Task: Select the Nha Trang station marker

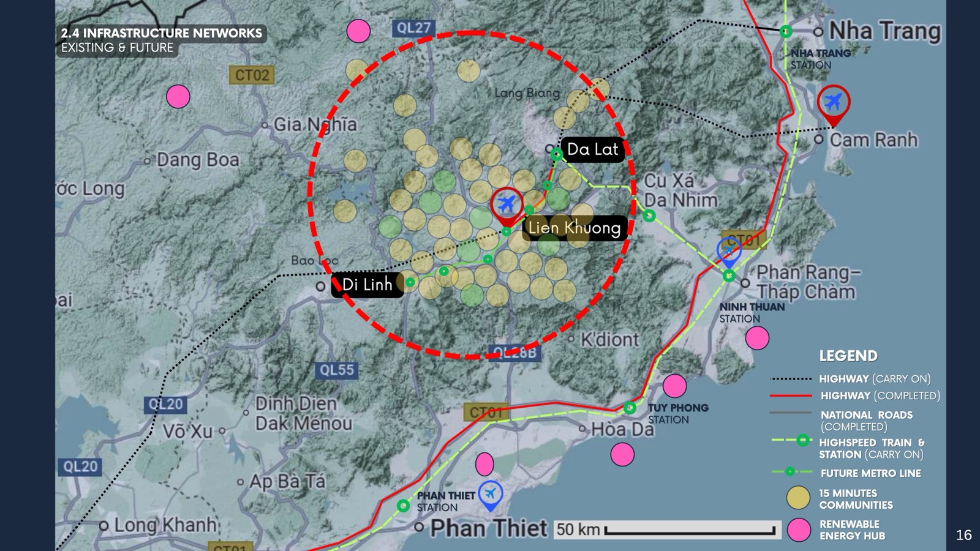Action: tap(786, 31)
